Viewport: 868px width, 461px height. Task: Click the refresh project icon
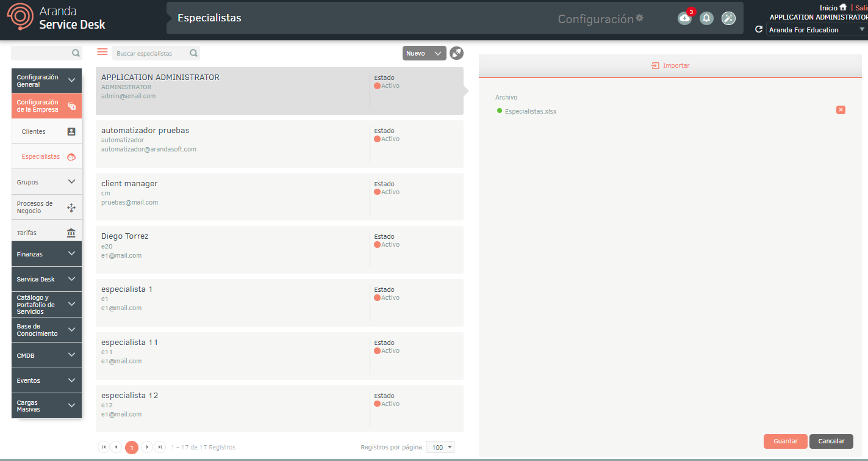click(759, 29)
